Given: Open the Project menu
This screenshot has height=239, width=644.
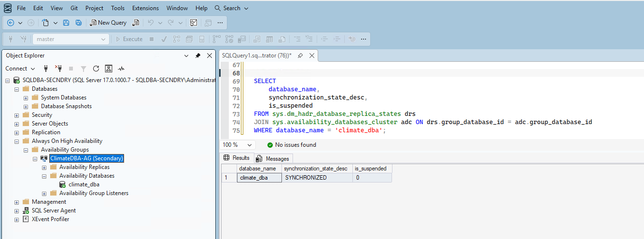Looking at the screenshot, I should click(x=94, y=8).
